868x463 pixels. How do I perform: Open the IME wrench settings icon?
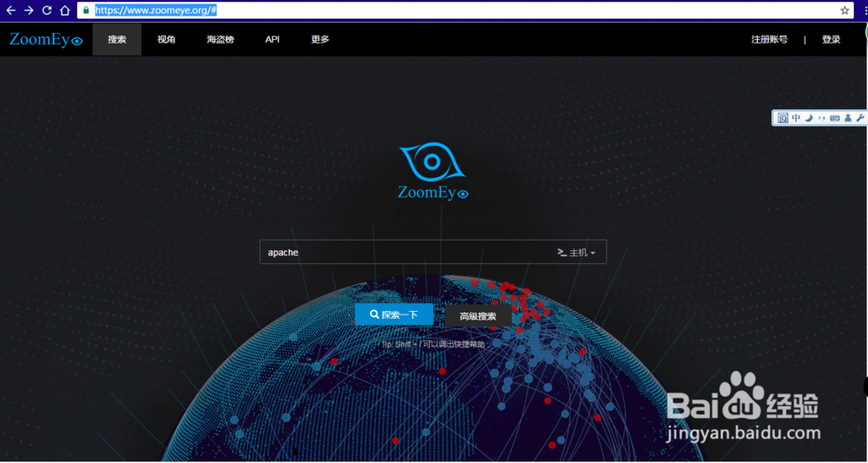859,118
